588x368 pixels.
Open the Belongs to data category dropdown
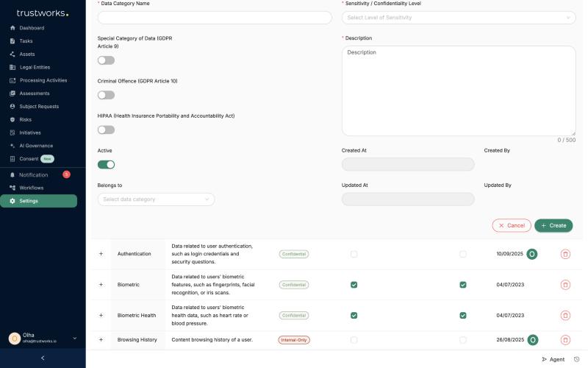point(156,199)
